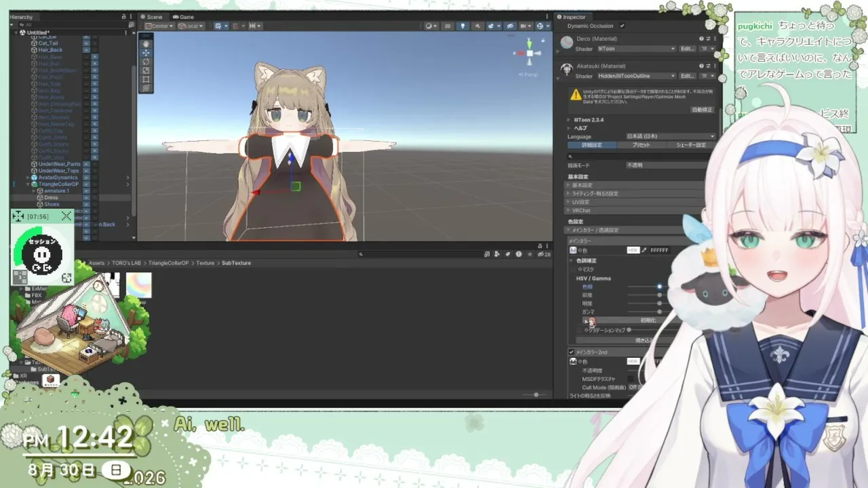
Task: Expand the AvatarDynamics tree node
Action: coord(28,178)
